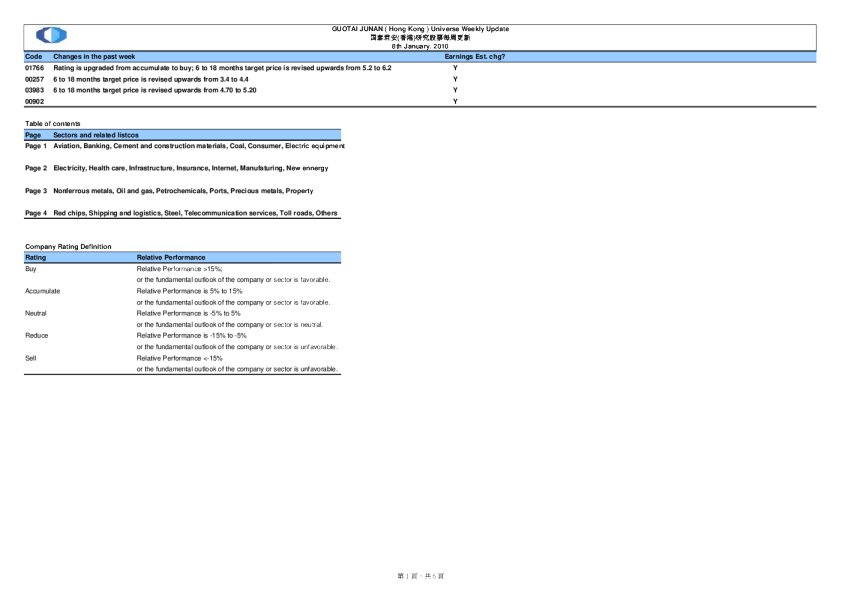This screenshot has height=595, width=842.
Task: Select the Sell rating label
Action: pos(31,357)
